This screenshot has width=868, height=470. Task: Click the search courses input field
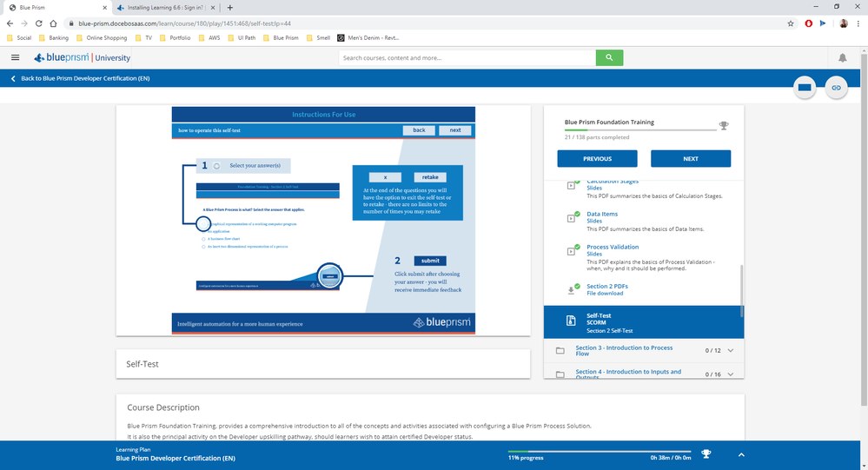[x=467, y=57]
